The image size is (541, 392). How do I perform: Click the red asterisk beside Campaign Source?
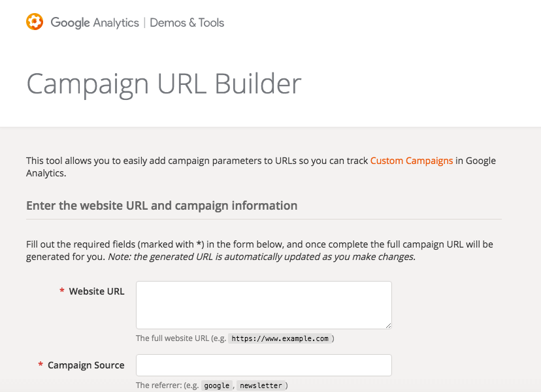[39, 365]
